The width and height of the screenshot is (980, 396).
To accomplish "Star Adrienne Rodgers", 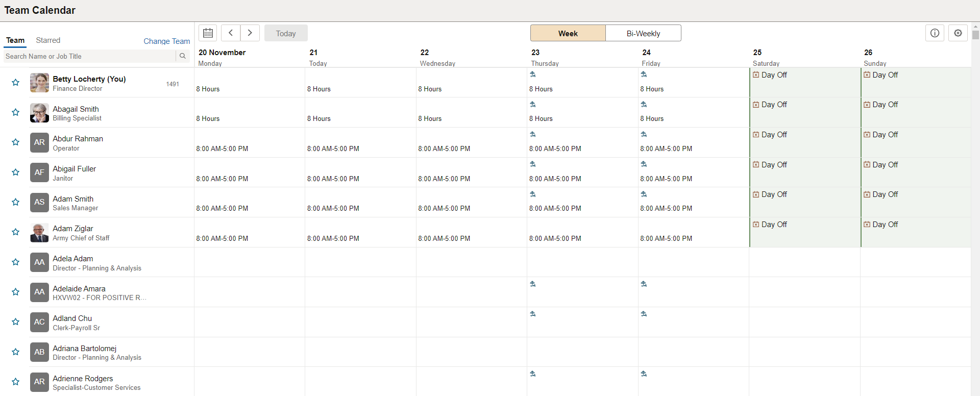I will coord(16,382).
